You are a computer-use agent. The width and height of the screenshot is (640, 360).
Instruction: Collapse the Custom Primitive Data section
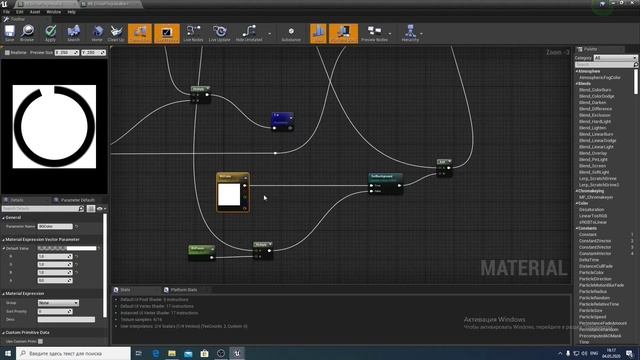[x=4, y=333]
